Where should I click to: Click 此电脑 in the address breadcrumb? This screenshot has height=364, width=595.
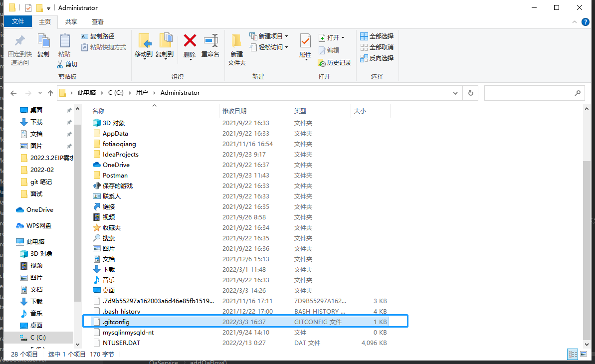[x=86, y=93]
